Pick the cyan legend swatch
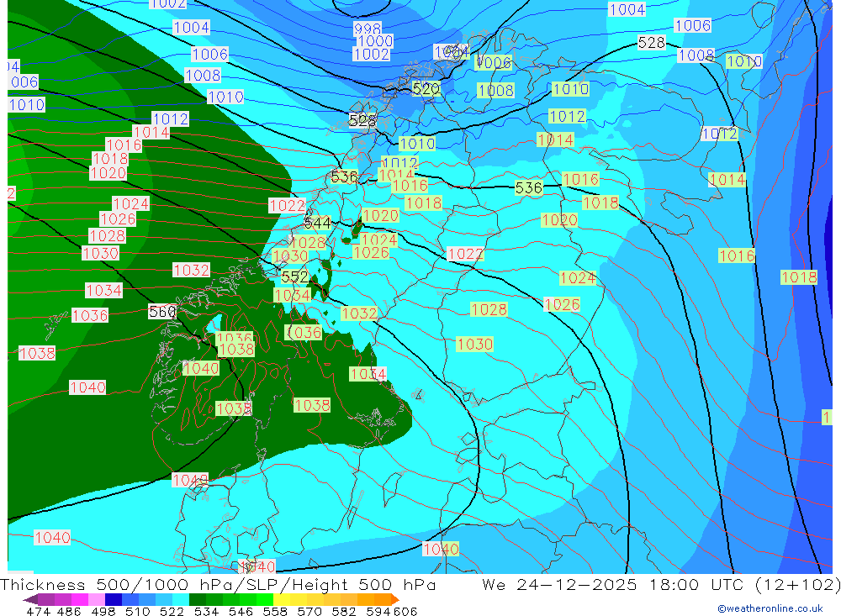Screen dimensions: 841x616 pyautogui.click(x=181, y=599)
